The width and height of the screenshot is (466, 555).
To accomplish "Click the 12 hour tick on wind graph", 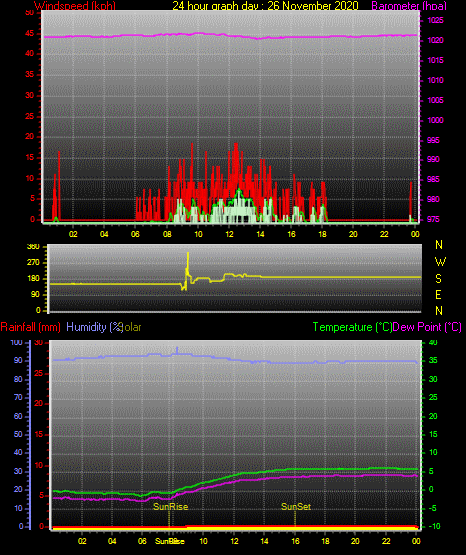I will point(229,234).
